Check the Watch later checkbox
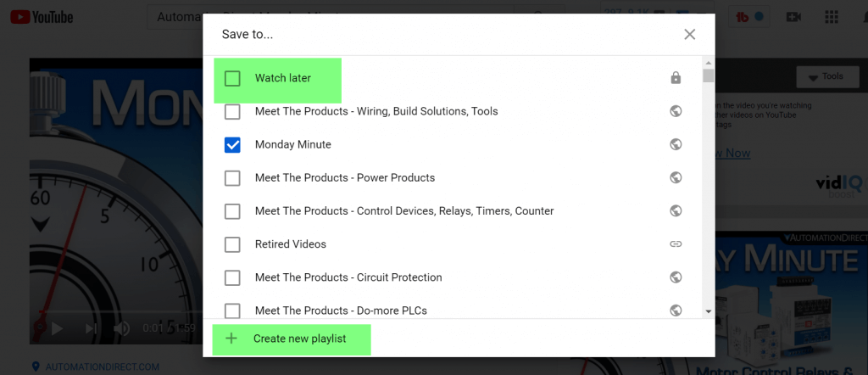 [232, 78]
